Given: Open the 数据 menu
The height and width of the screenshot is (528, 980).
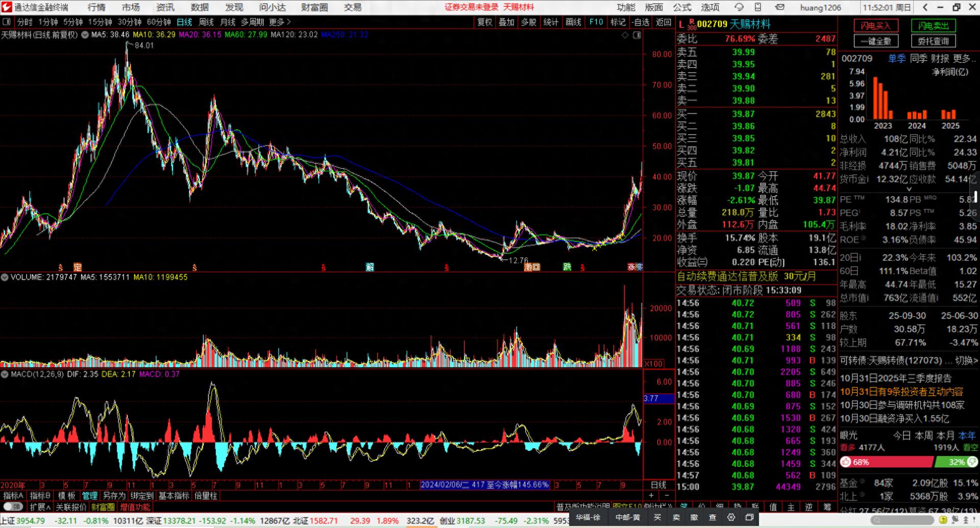Looking at the screenshot, I should (x=200, y=7).
